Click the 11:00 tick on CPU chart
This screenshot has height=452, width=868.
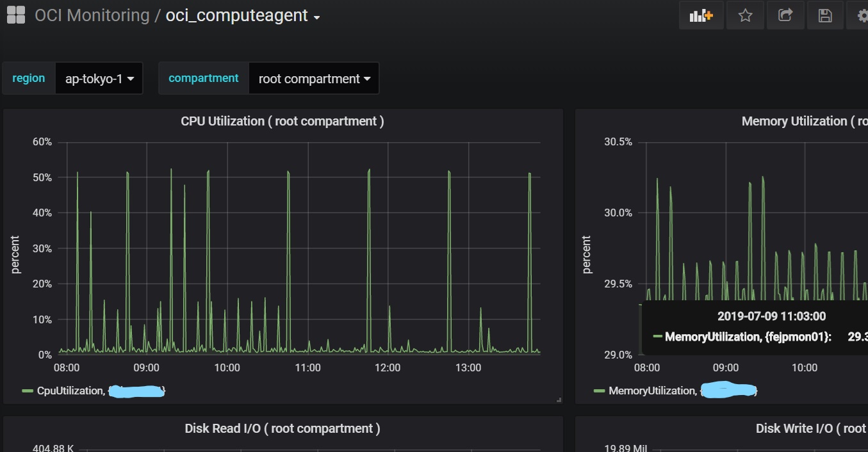coord(307,367)
